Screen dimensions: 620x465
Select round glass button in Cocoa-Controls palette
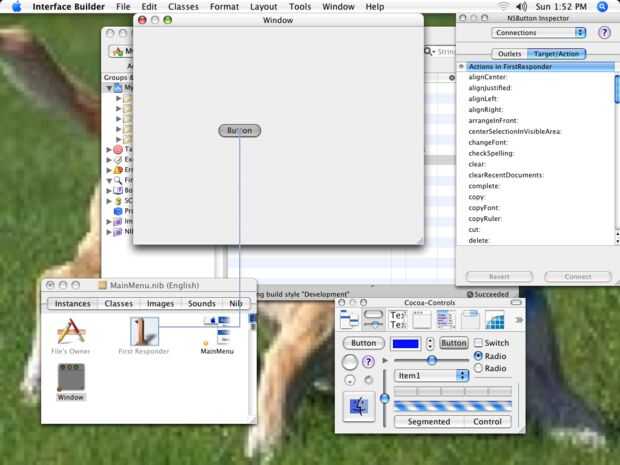click(x=350, y=362)
